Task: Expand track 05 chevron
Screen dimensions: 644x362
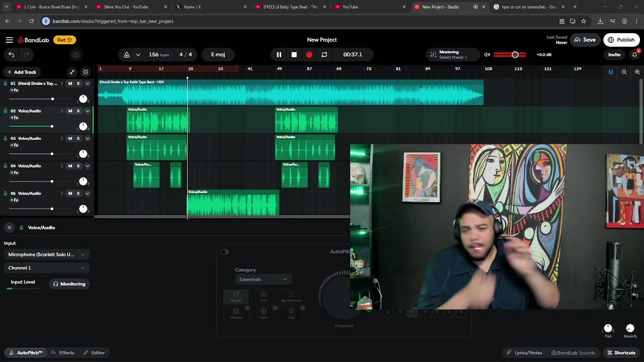Action: click(87, 194)
